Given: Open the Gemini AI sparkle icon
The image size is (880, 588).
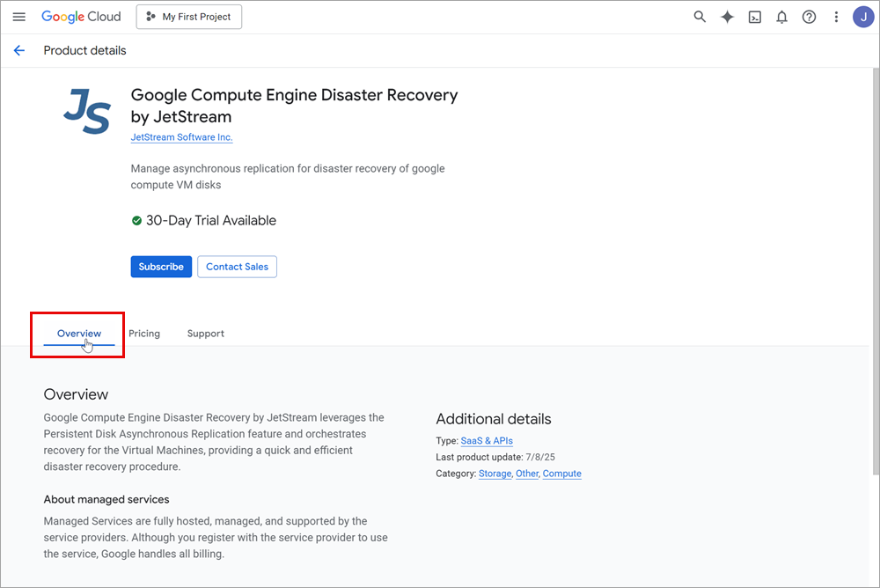Looking at the screenshot, I should (727, 17).
